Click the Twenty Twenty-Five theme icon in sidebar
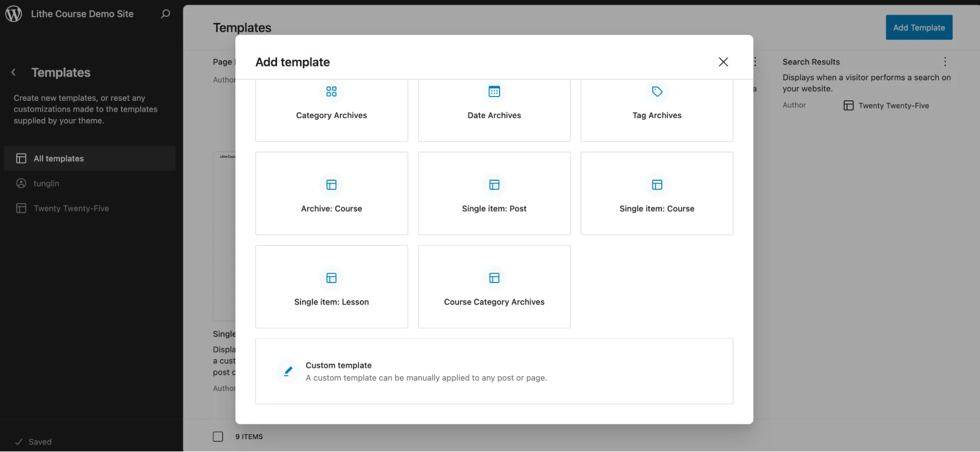Image resolution: width=980 pixels, height=452 pixels. pyautogui.click(x=21, y=208)
